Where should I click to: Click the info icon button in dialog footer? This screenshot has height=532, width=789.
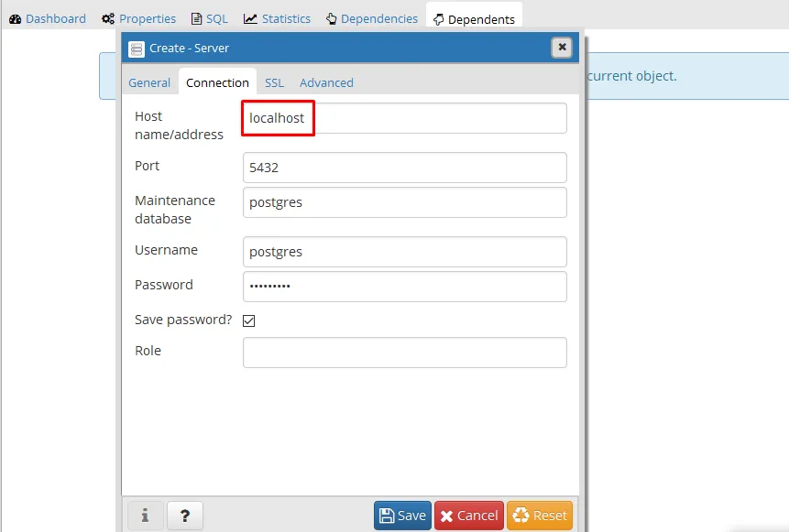[x=145, y=516]
